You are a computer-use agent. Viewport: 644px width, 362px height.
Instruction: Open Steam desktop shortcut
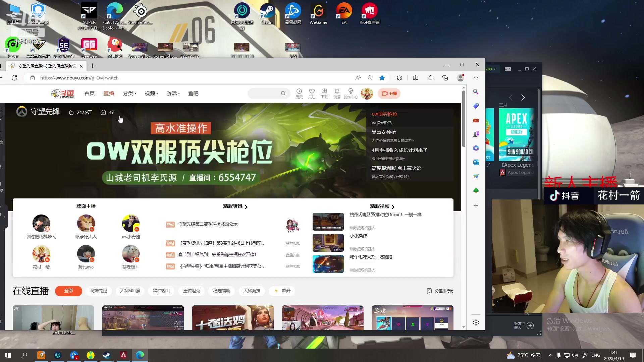coord(267,14)
